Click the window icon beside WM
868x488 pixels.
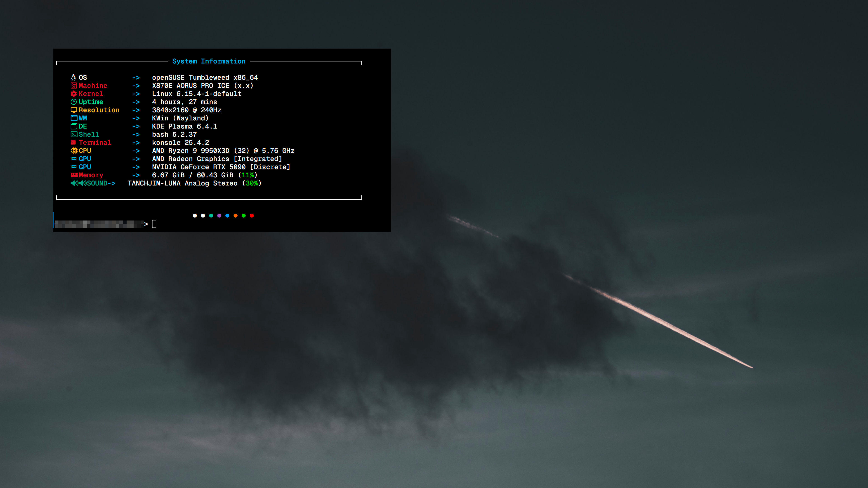[x=74, y=118]
